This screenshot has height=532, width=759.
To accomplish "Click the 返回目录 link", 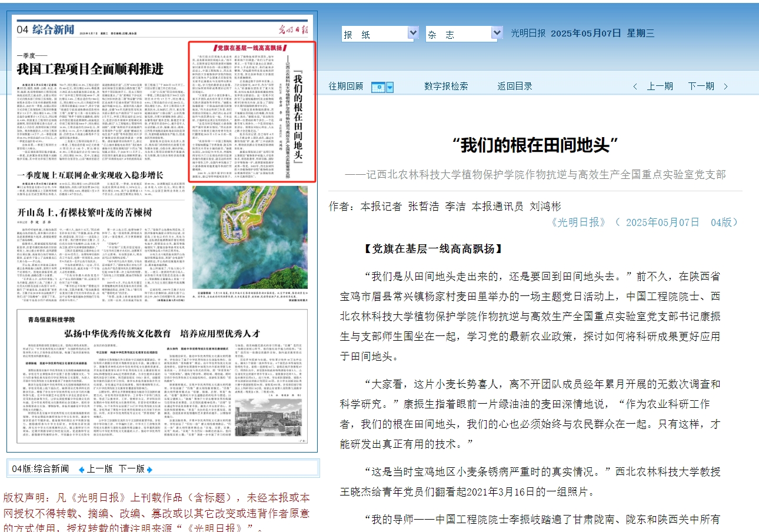I will 515,87.
